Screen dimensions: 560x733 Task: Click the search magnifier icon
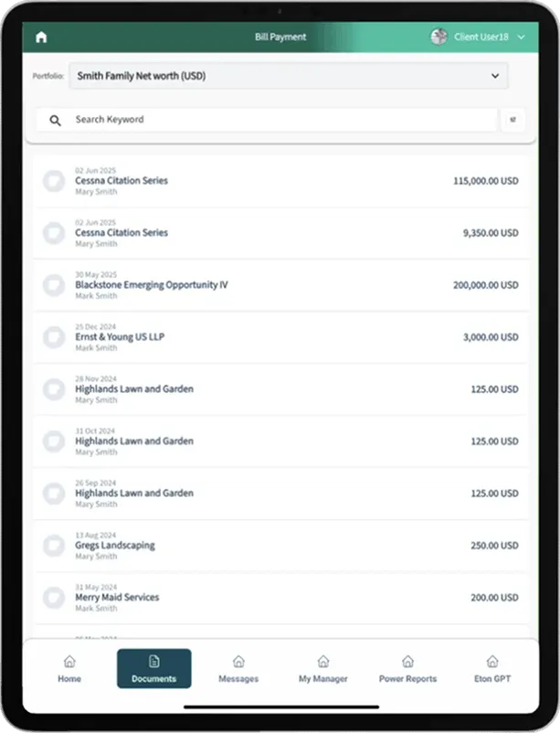tap(56, 120)
